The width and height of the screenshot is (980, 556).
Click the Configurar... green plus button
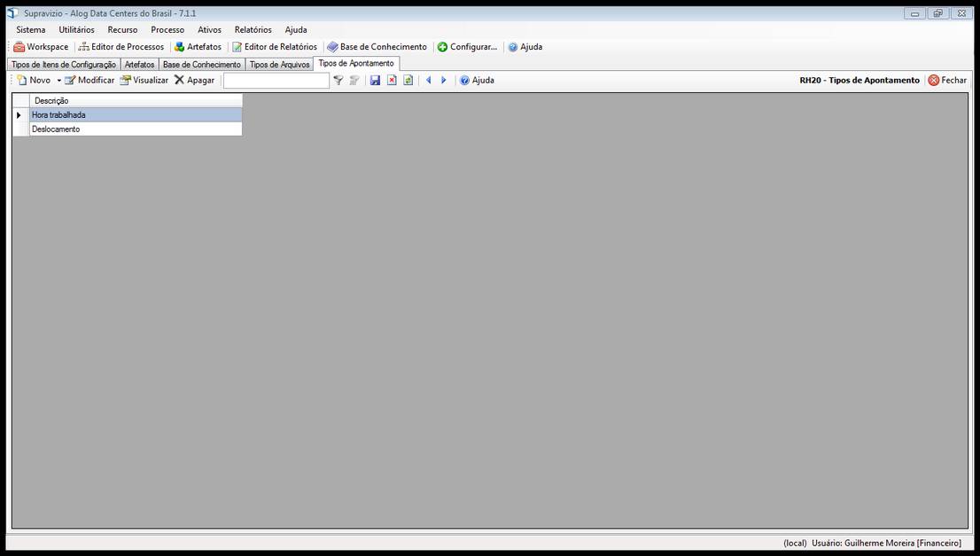468,47
